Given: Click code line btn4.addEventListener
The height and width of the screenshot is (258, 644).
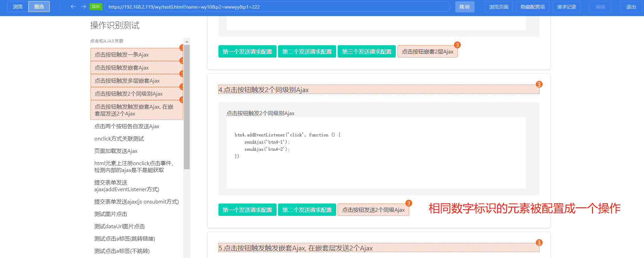Looking at the screenshot, I should point(288,135).
